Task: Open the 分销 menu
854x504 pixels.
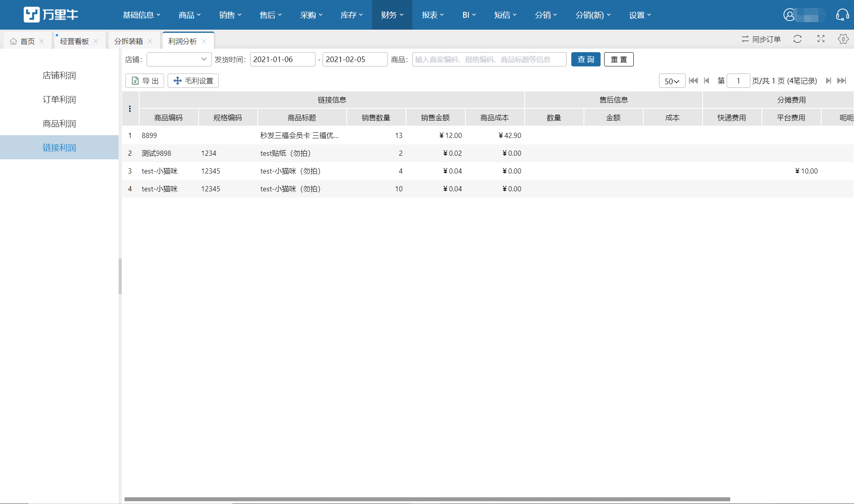Action: pyautogui.click(x=546, y=15)
